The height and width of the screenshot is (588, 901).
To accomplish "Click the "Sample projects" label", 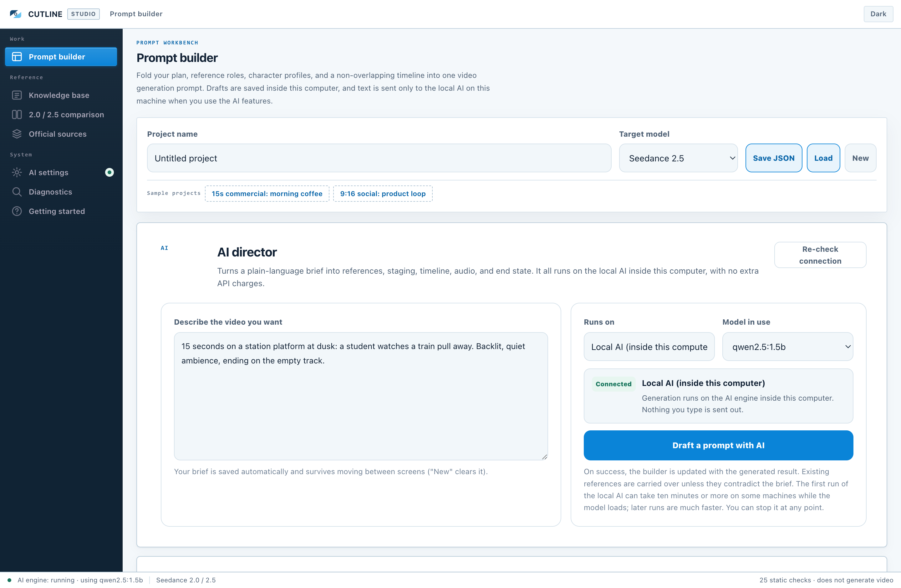I will click(x=174, y=193).
